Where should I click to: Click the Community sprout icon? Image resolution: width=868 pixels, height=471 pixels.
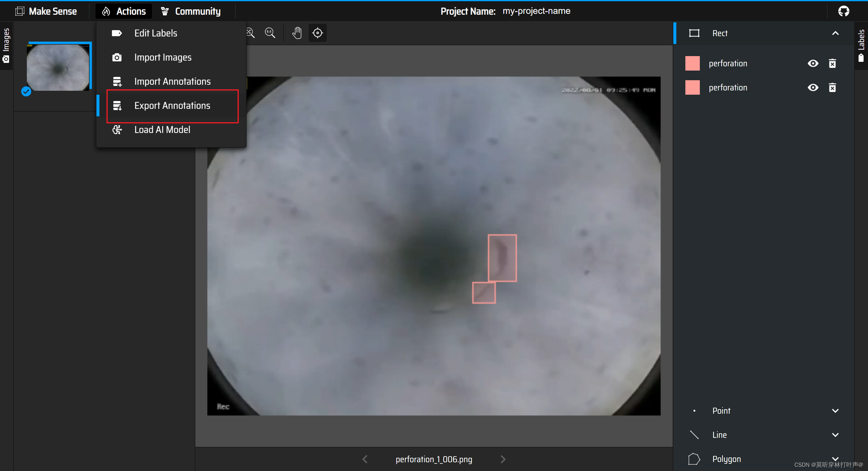click(x=165, y=11)
